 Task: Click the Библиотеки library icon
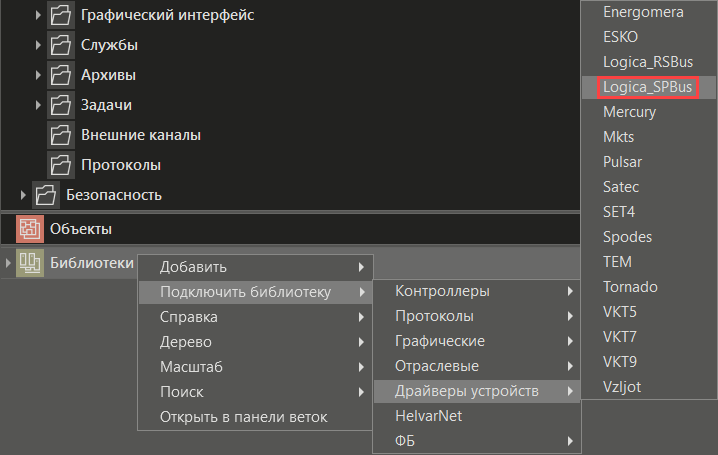30,263
